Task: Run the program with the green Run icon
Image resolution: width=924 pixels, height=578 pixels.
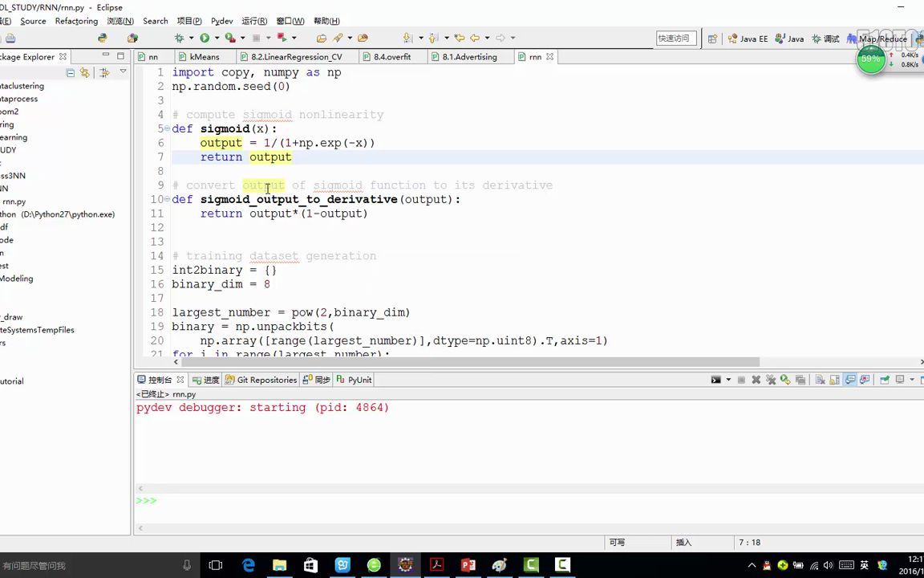Action: pyautogui.click(x=205, y=38)
